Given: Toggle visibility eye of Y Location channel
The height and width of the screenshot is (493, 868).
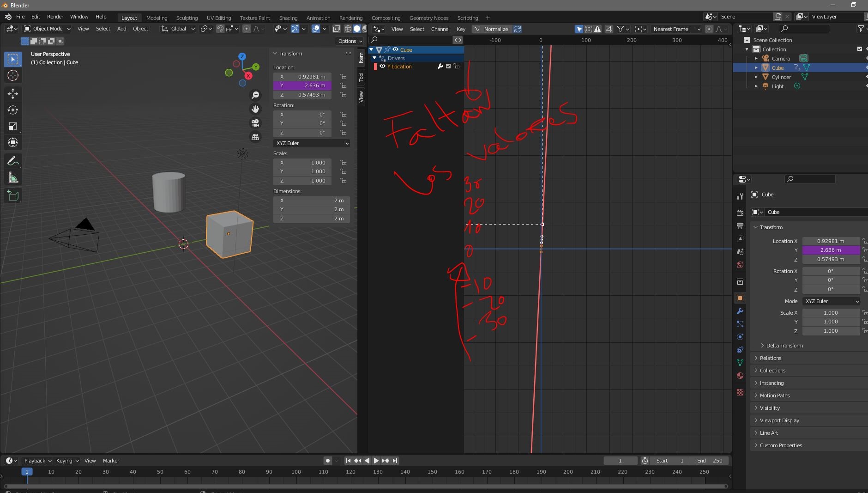Looking at the screenshot, I should point(382,67).
